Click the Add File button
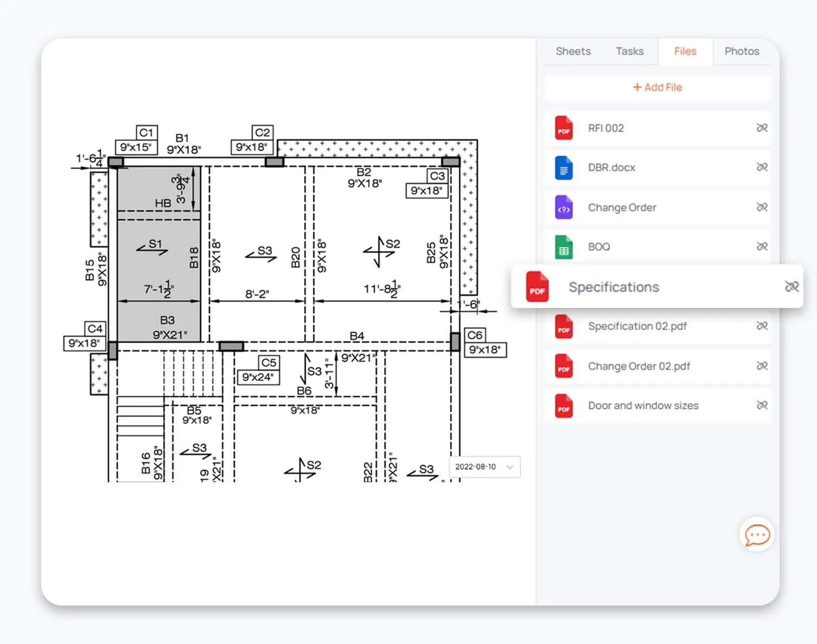817x644 pixels. point(657,88)
